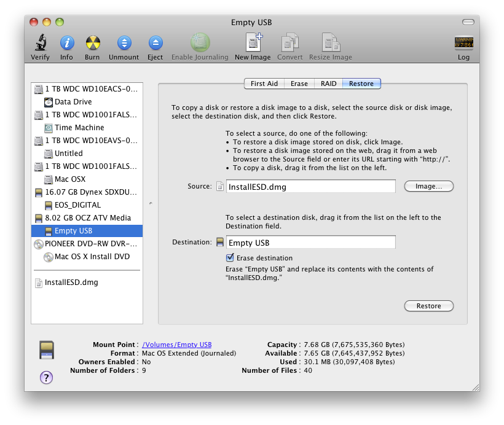Create a New Image from toolbar
504x425 pixels.
(x=253, y=43)
